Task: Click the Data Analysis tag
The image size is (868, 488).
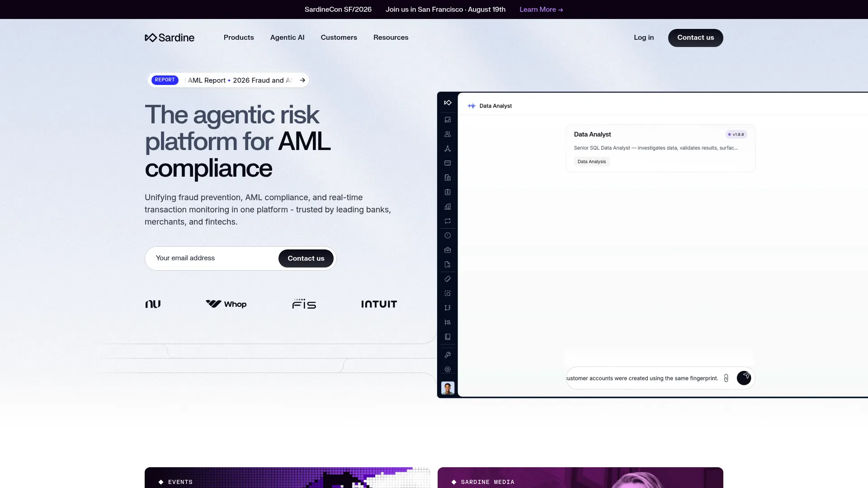Action: click(x=592, y=161)
